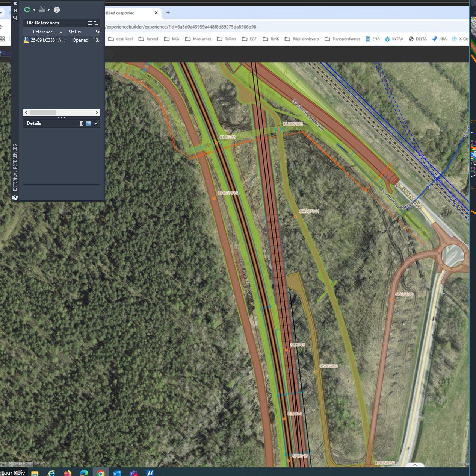
Task: Show the Details preview image icon
Action: click(88, 123)
